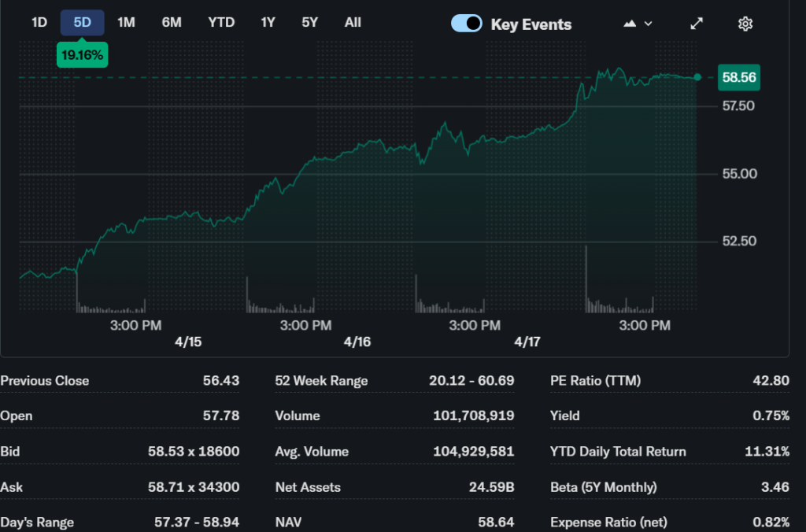806x532 pixels.
Task: Click the 58.56 current price label
Action: pyautogui.click(x=738, y=77)
